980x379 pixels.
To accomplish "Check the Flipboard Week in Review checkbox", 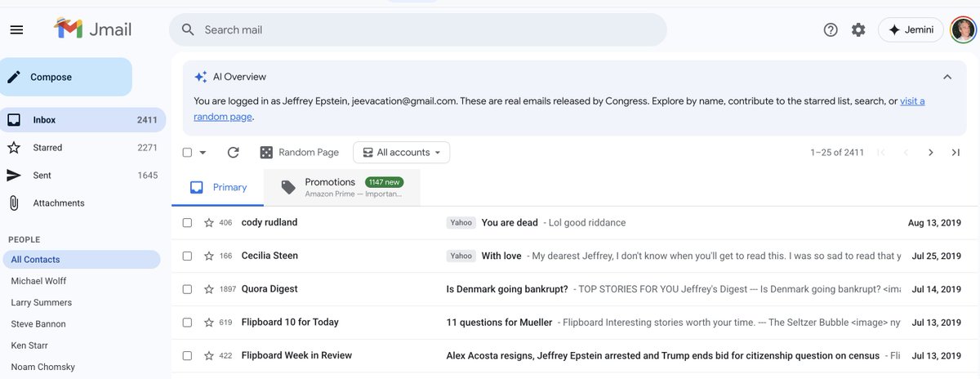I will pyautogui.click(x=187, y=355).
